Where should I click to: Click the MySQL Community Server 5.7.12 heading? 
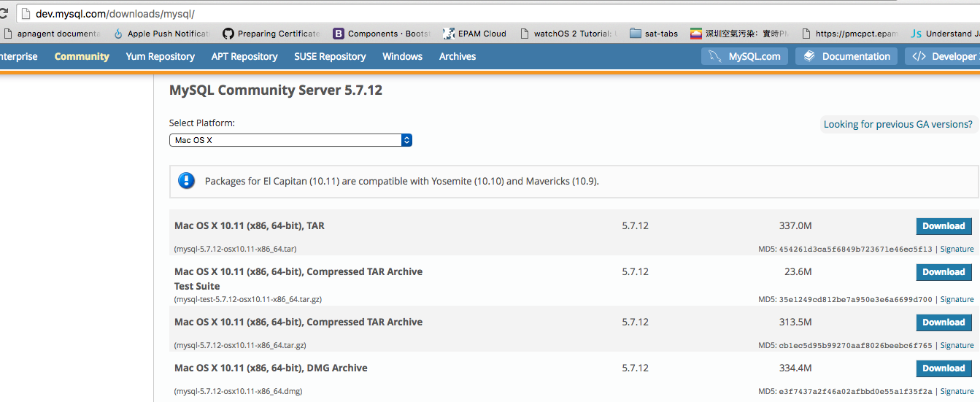coord(276,90)
